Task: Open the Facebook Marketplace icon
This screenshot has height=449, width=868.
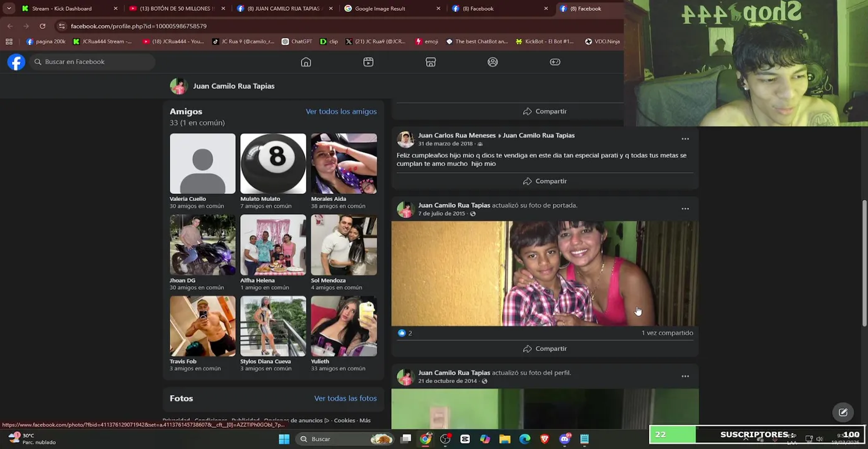Action: click(430, 62)
